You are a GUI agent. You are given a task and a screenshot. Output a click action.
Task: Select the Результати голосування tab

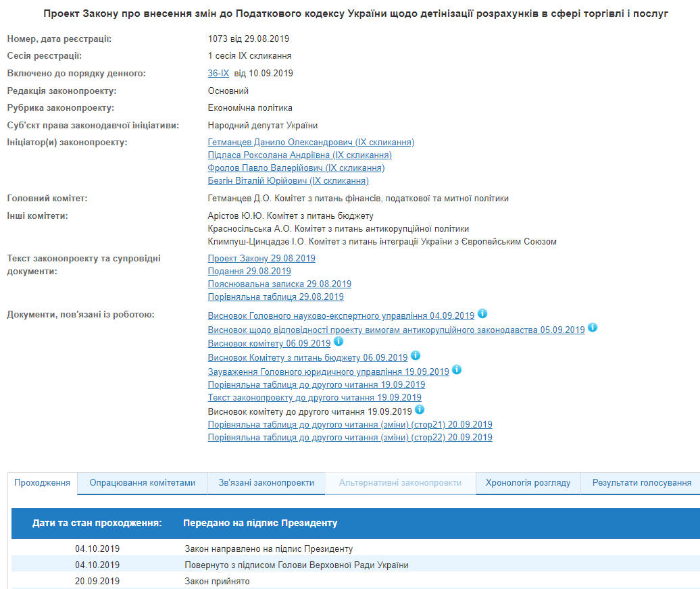click(x=641, y=483)
